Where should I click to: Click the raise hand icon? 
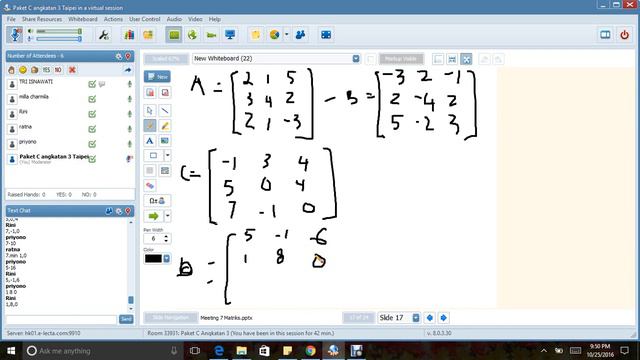[x=11, y=70]
